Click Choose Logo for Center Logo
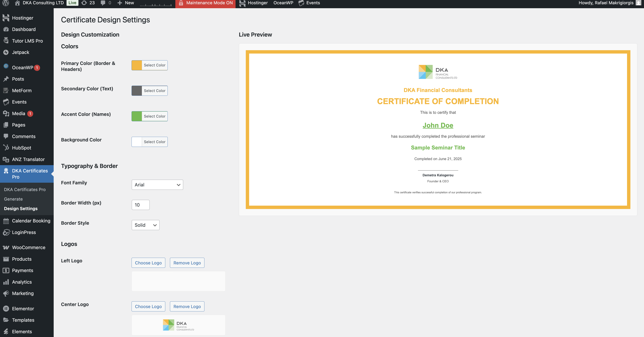This screenshot has width=644, height=337. 148,306
